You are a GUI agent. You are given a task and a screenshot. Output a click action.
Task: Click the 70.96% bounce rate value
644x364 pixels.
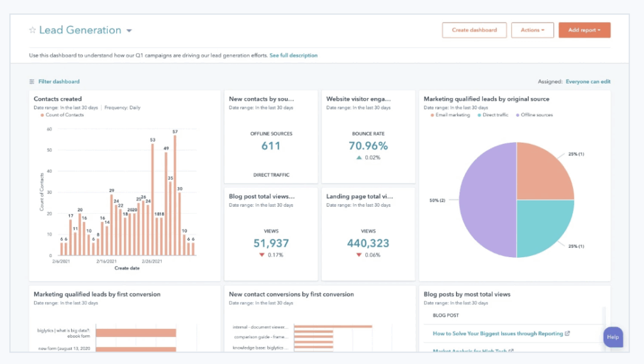coord(368,146)
